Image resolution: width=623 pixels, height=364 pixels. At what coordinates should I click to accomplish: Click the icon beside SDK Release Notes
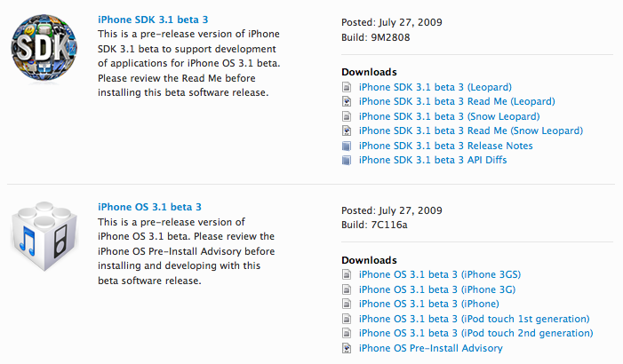pyautogui.click(x=347, y=146)
